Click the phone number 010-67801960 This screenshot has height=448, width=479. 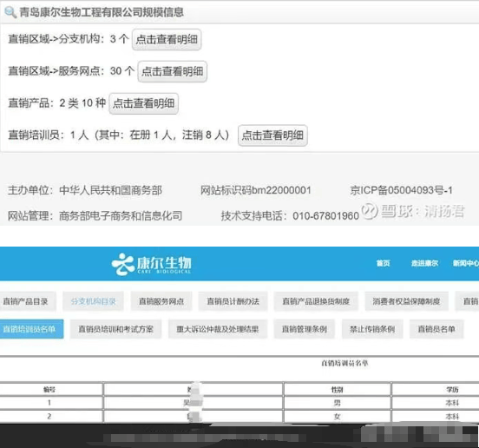(325, 215)
